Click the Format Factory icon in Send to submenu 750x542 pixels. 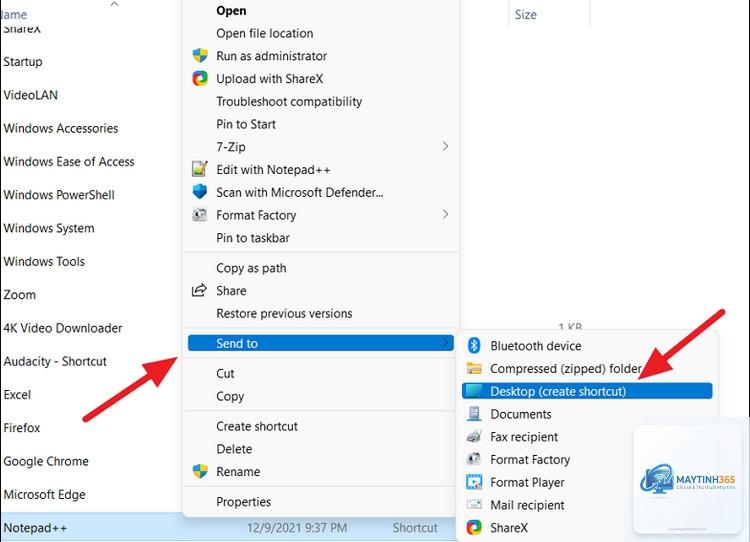pos(474,459)
